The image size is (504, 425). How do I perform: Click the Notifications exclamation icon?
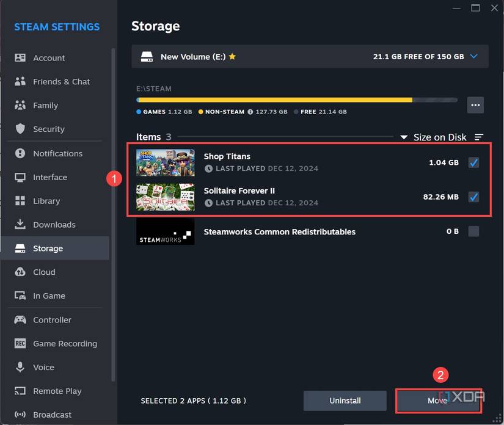(x=20, y=153)
